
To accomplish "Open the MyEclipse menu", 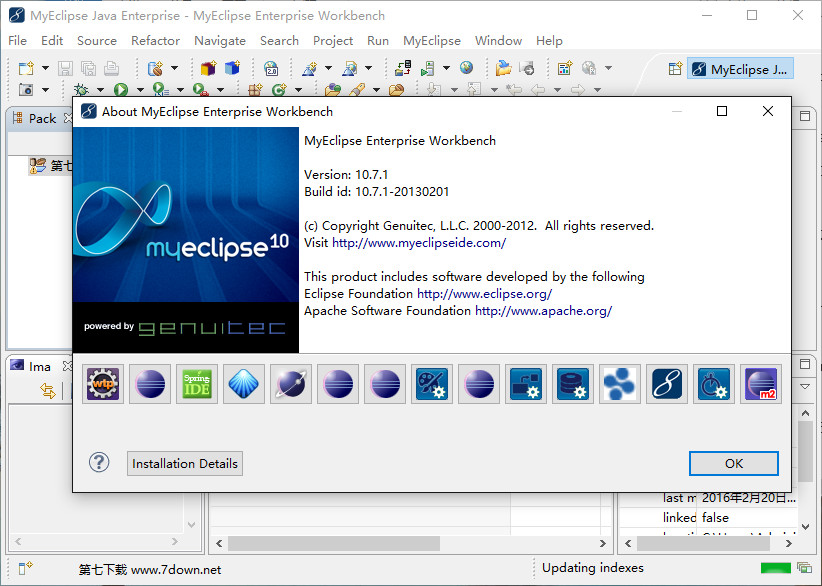I will [431, 41].
